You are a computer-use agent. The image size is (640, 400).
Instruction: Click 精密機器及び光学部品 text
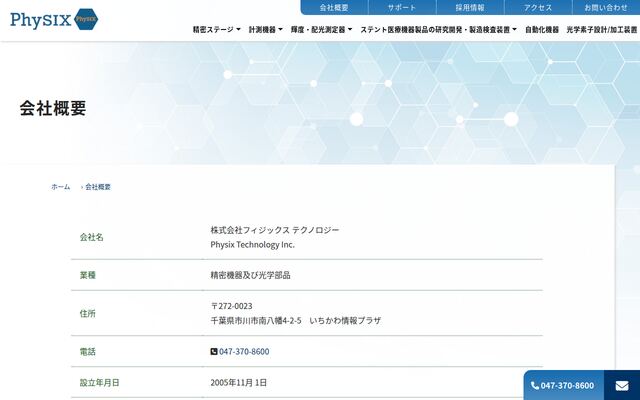(250, 275)
